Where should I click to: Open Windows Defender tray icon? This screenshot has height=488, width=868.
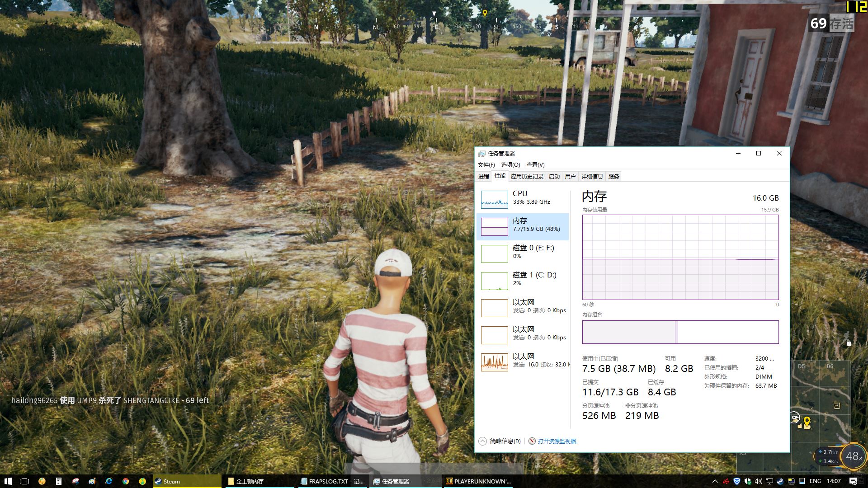tap(748, 481)
